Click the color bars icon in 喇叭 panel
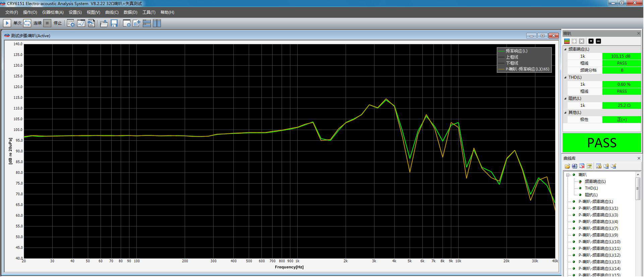 tap(567, 41)
